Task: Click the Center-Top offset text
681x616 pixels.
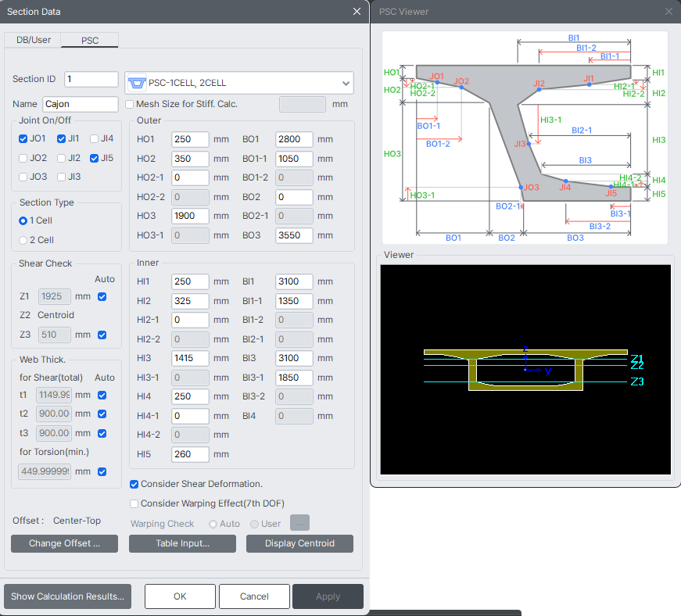Action: (77, 521)
